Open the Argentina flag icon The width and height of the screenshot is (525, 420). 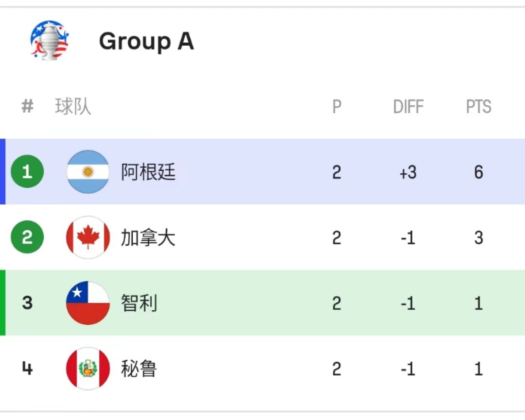pyautogui.click(x=88, y=172)
